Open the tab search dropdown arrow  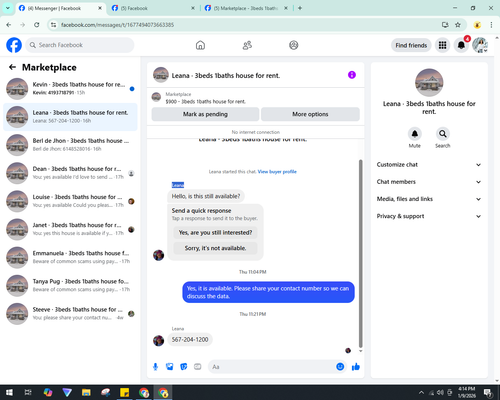8,8
